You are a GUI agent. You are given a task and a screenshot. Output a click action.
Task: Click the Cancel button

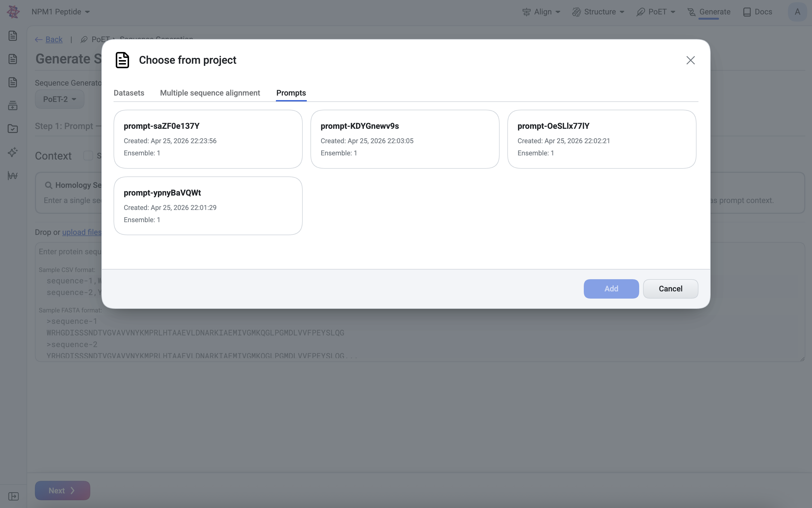coord(670,289)
